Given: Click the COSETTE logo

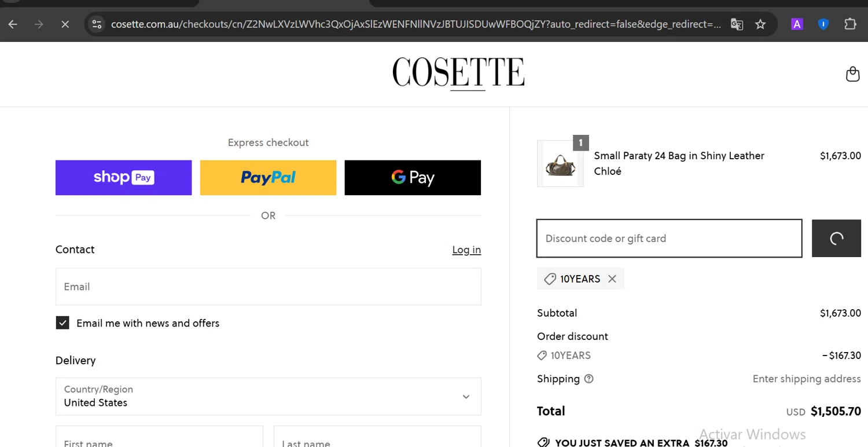Looking at the screenshot, I should click(x=458, y=74).
